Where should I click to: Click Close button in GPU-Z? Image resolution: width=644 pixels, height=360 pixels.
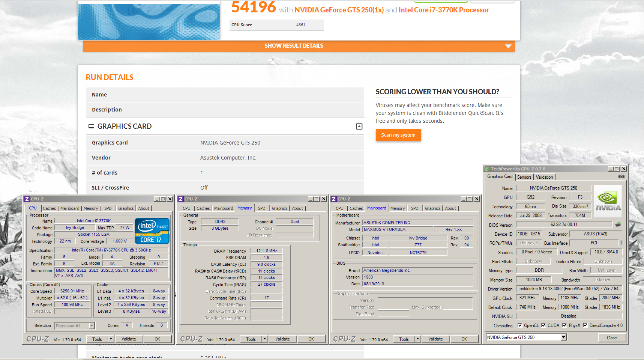coord(612,338)
